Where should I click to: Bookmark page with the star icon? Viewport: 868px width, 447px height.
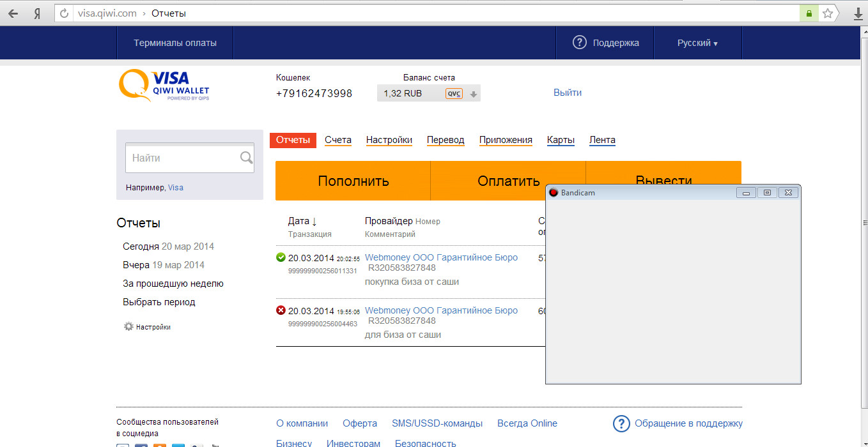pos(827,13)
